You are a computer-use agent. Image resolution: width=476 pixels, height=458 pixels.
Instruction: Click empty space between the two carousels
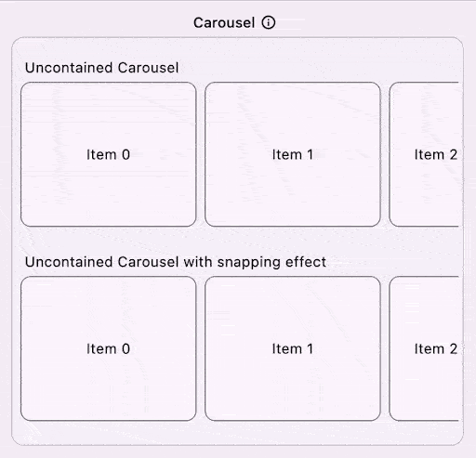pyautogui.click(x=237, y=240)
